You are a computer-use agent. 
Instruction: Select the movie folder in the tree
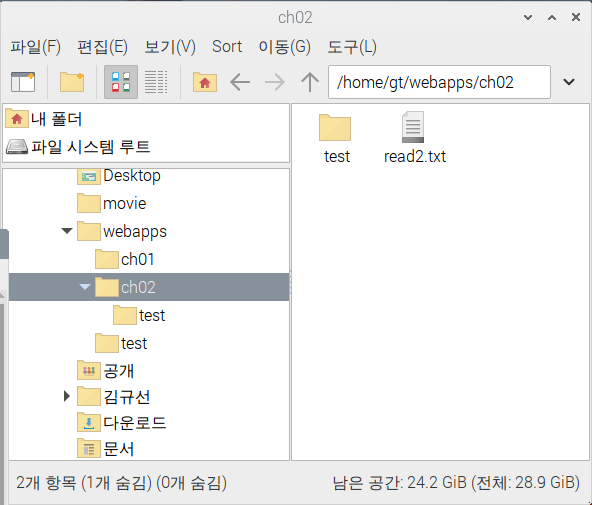click(124, 204)
